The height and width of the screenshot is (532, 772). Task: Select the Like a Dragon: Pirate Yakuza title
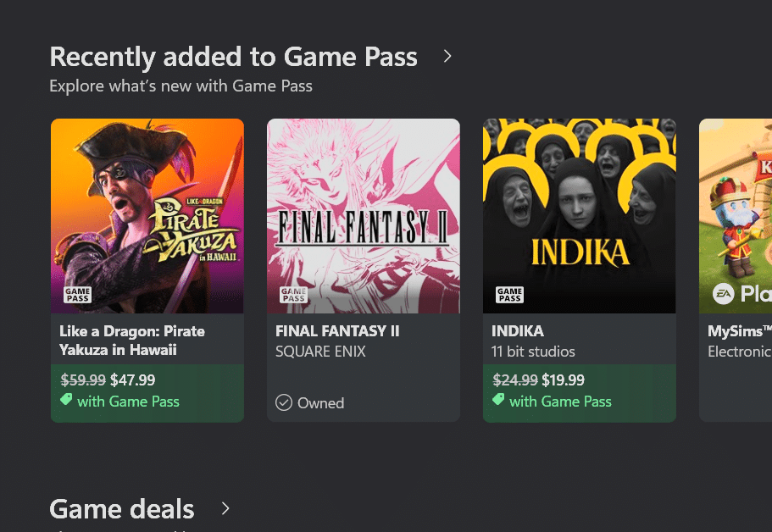coord(132,340)
